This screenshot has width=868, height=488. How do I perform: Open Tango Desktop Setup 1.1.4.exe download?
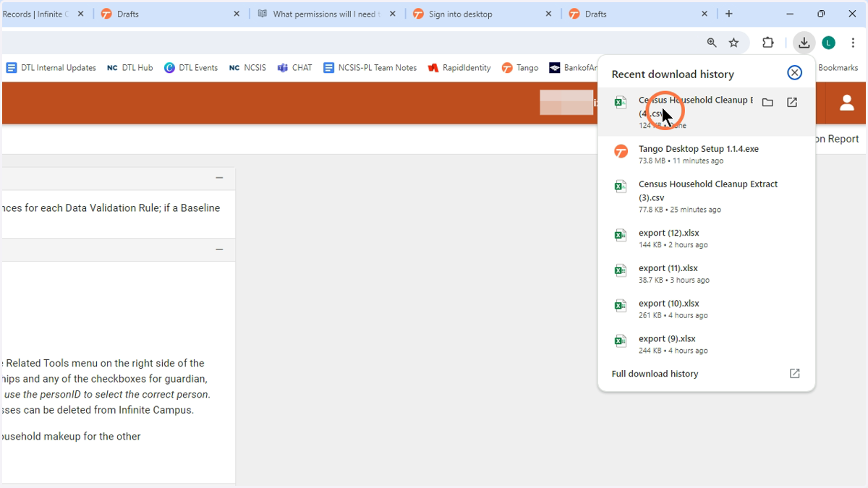click(x=707, y=154)
